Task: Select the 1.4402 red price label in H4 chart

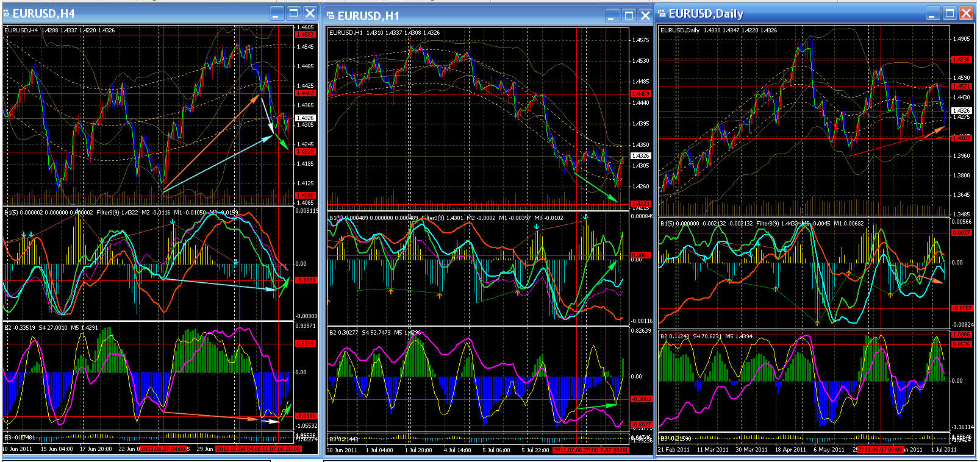Action: tap(306, 93)
